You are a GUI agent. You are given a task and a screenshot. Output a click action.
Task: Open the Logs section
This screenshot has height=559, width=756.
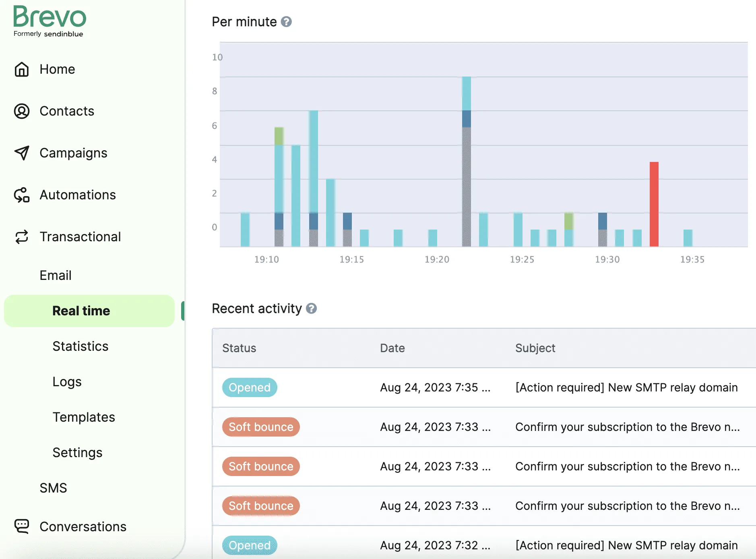click(x=67, y=382)
